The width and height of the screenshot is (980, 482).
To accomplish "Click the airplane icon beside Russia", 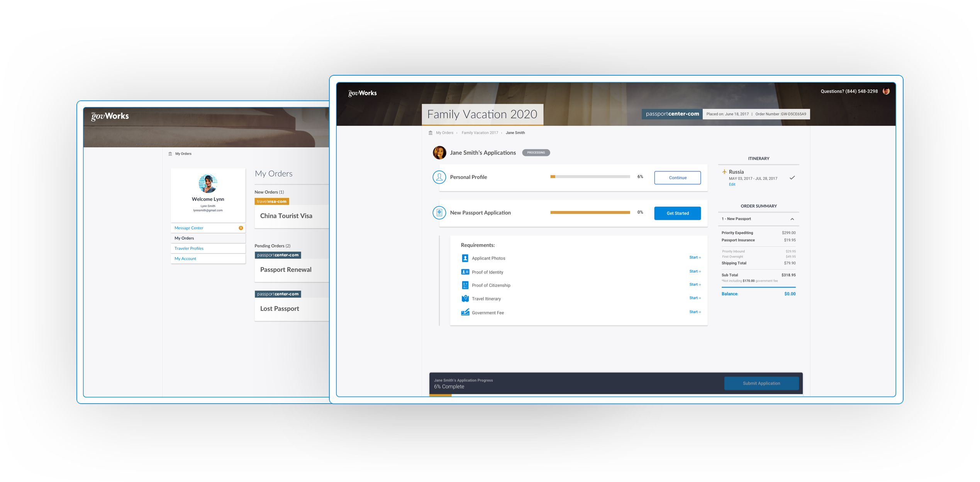I will point(724,172).
